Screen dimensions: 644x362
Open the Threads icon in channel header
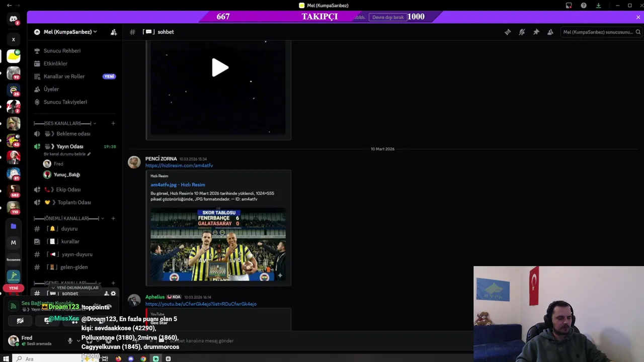click(x=508, y=32)
